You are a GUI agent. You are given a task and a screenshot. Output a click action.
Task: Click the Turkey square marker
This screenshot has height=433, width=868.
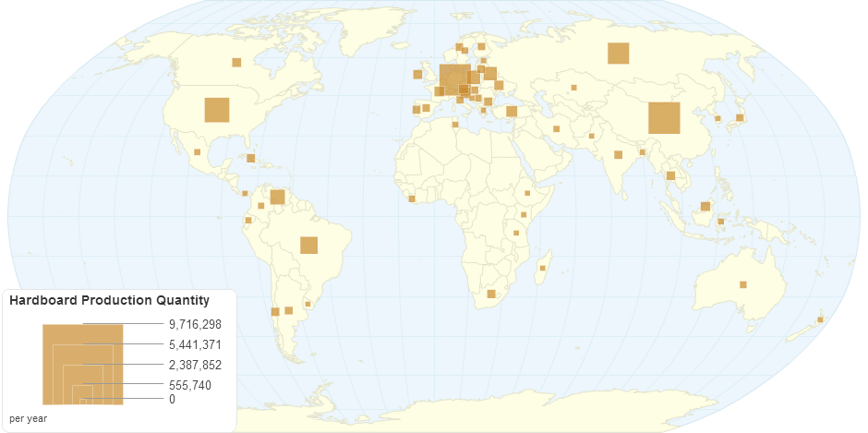tap(511, 112)
